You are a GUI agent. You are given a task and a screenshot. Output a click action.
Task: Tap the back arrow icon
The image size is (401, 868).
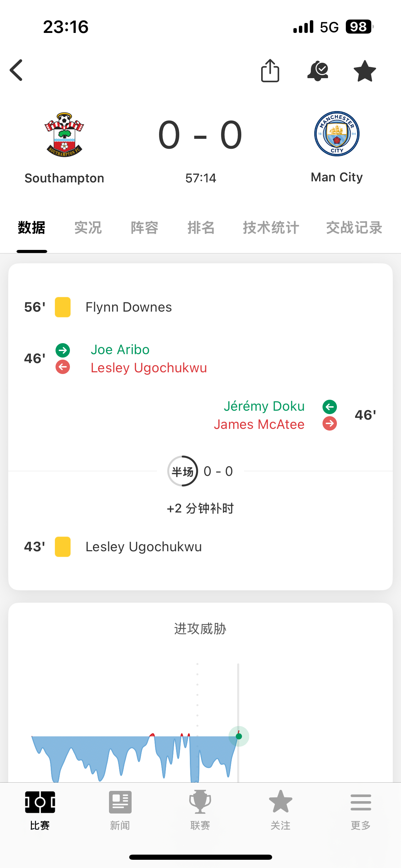(x=16, y=70)
